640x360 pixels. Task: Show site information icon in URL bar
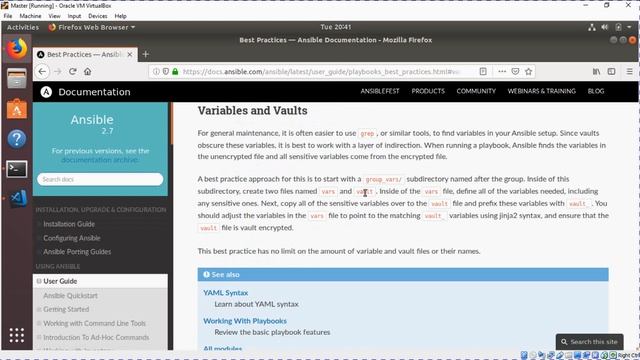(156, 71)
